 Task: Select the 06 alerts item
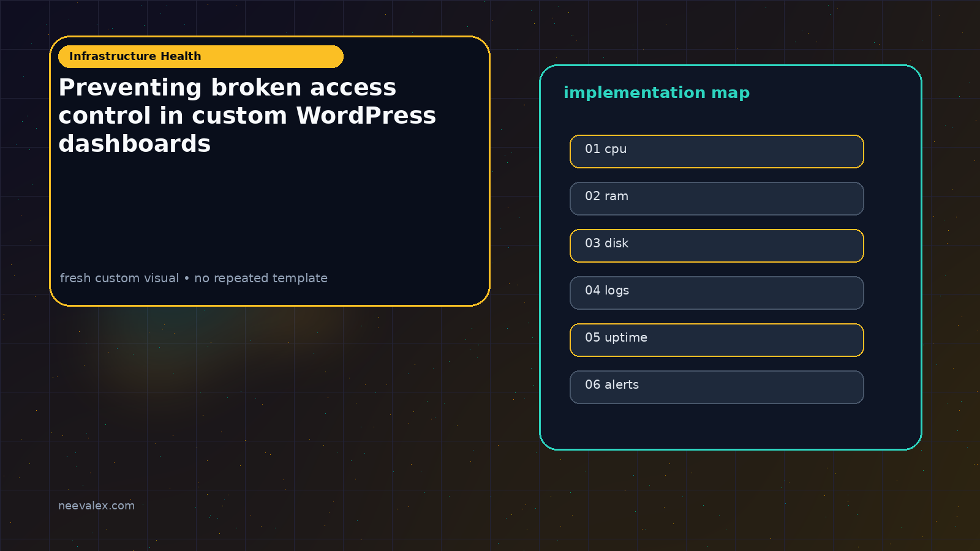pyautogui.click(x=717, y=387)
